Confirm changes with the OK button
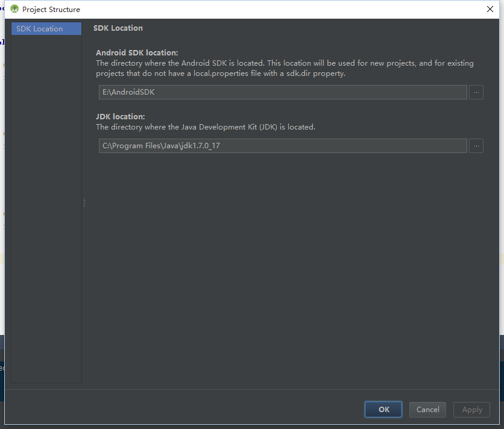Image resolution: width=504 pixels, height=429 pixels. coord(384,410)
